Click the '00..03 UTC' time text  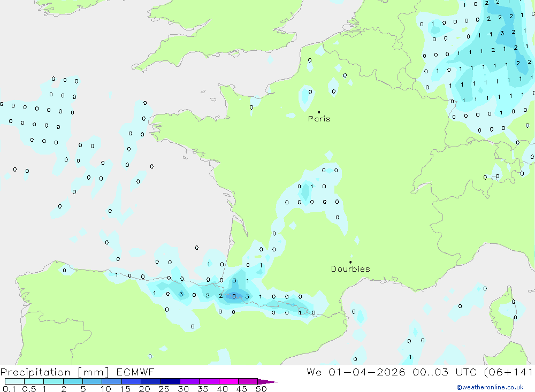click(x=445, y=372)
